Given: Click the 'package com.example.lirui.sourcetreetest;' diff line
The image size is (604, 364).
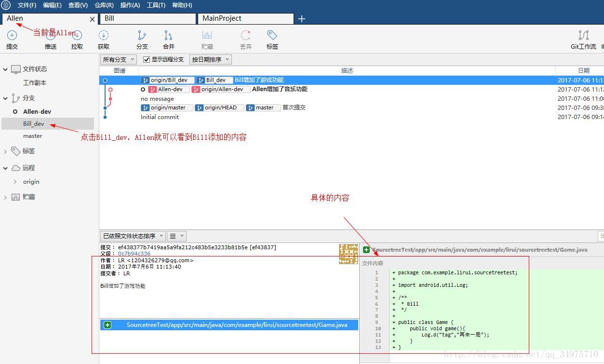Looking at the screenshot, I should [x=458, y=272].
